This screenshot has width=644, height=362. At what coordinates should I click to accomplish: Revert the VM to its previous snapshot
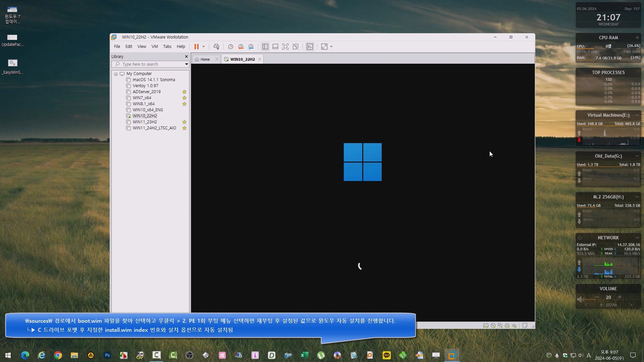click(x=241, y=47)
